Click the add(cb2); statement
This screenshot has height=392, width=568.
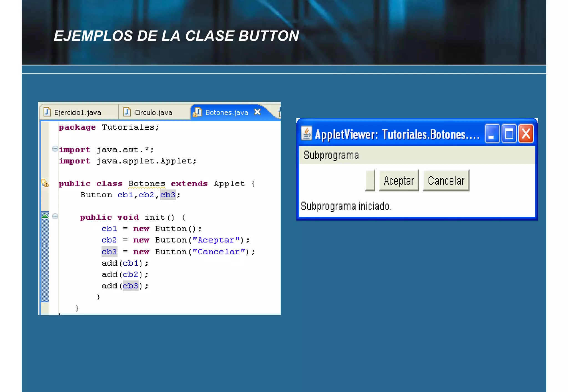click(125, 274)
